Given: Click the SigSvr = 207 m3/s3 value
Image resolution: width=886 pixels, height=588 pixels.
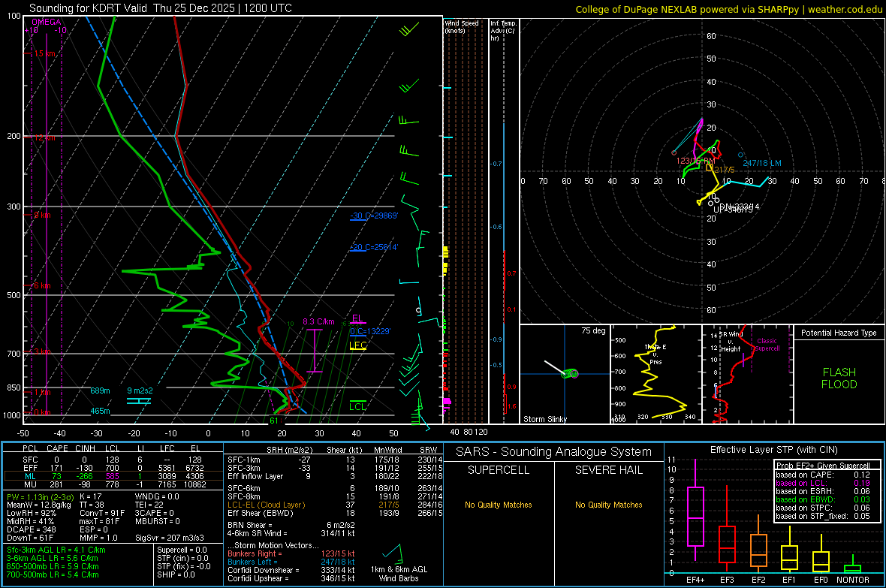Looking at the screenshot, I should (170, 538).
